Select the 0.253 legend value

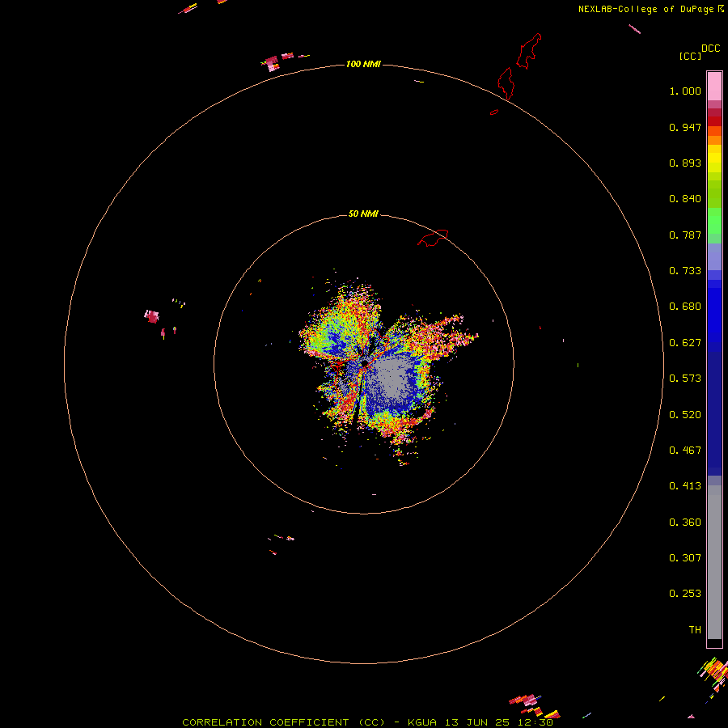(x=685, y=594)
